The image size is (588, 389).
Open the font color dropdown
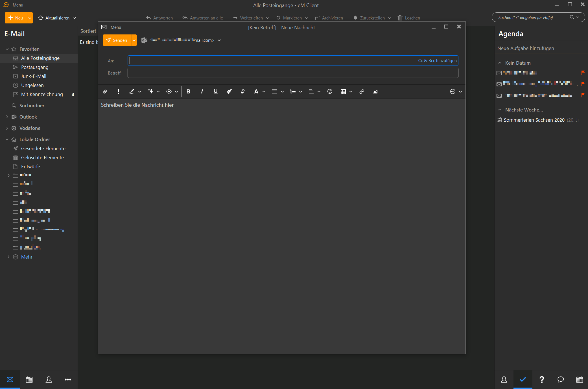click(x=264, y=92)
